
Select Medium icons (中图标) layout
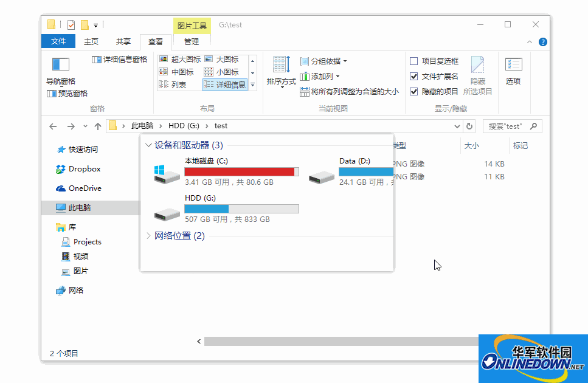pyautogui.click(x=176, y=72)
